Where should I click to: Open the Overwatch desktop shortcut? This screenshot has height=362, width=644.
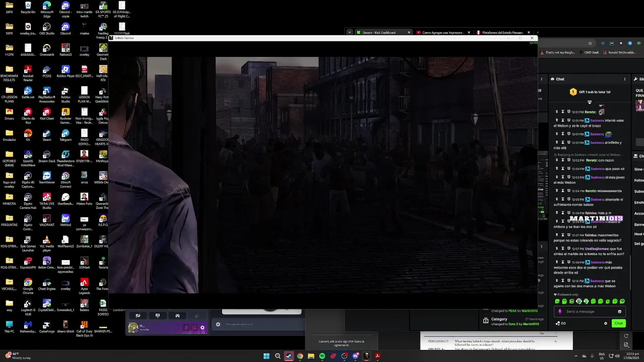coord(47,50)
